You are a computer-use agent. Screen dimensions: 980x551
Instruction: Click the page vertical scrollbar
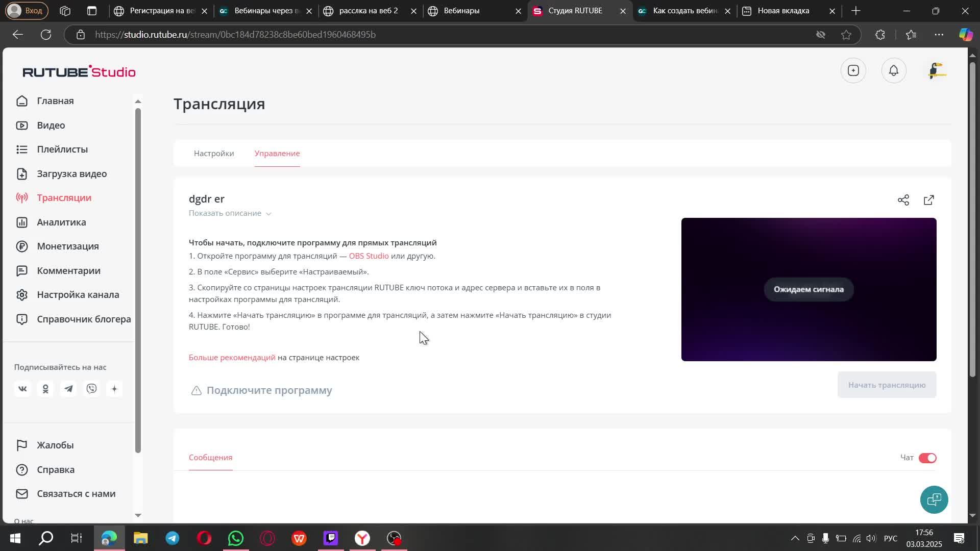pos(972,219)
